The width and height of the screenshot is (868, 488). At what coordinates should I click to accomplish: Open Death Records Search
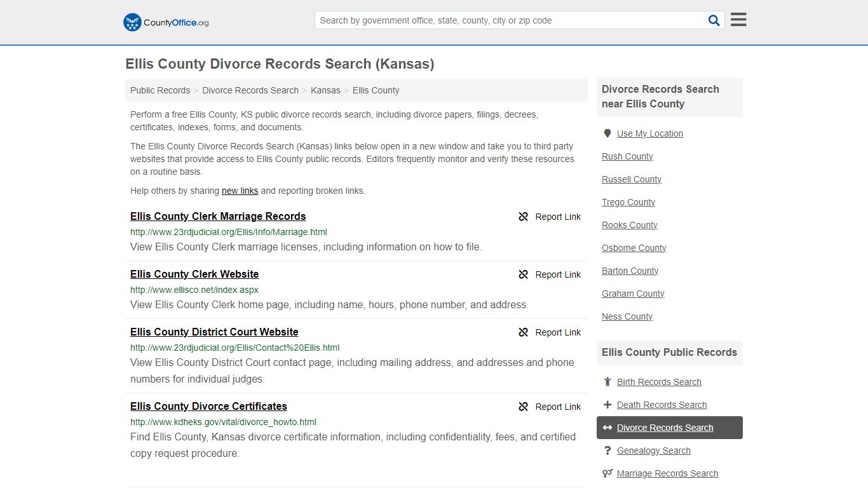point(662,405)
